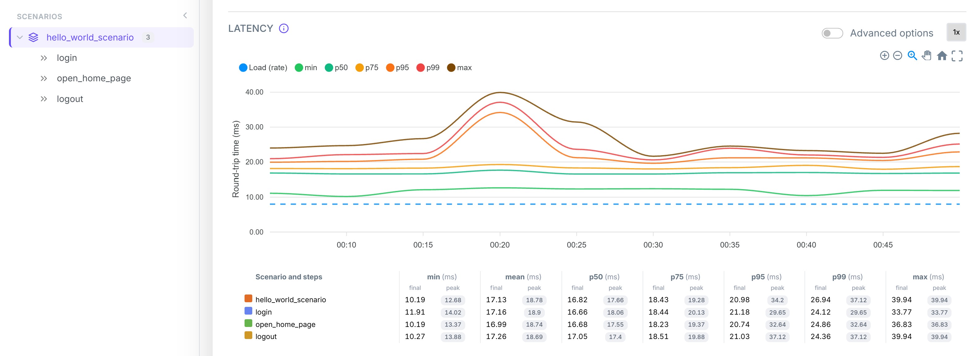The width and height of the screenshot is (980, 356).
Task: Open chart in fullscreen mode icon
Action: [957, 56]
